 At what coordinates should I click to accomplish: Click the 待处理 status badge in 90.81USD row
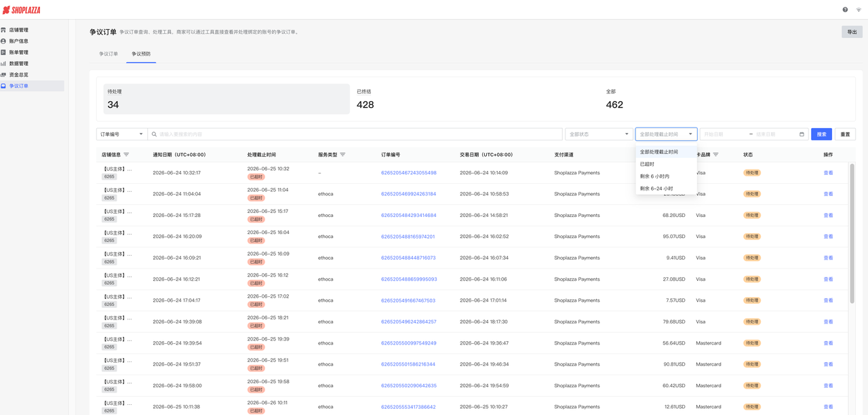[x=752, y=364]
